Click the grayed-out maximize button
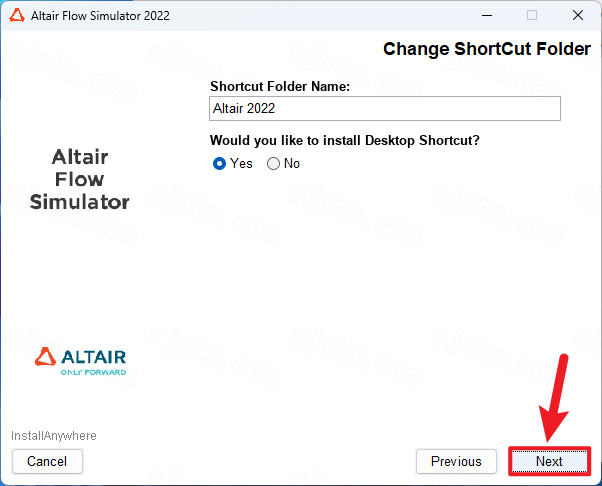 532,15
